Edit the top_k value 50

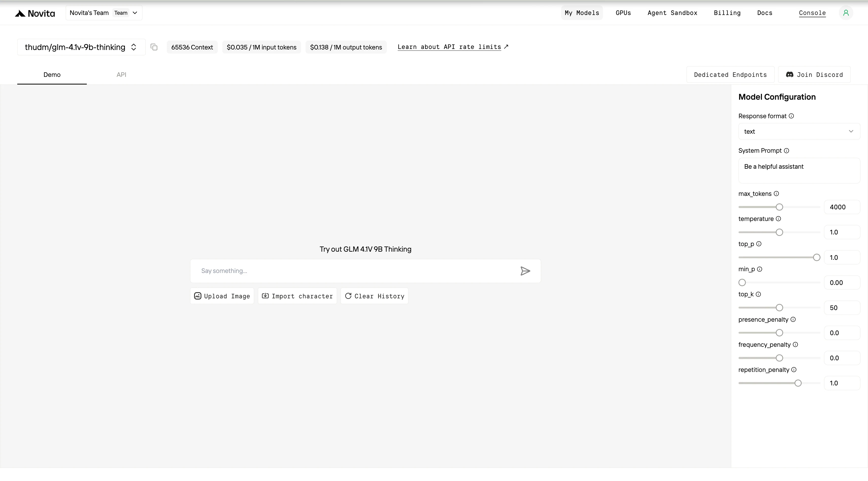(842, 308)
